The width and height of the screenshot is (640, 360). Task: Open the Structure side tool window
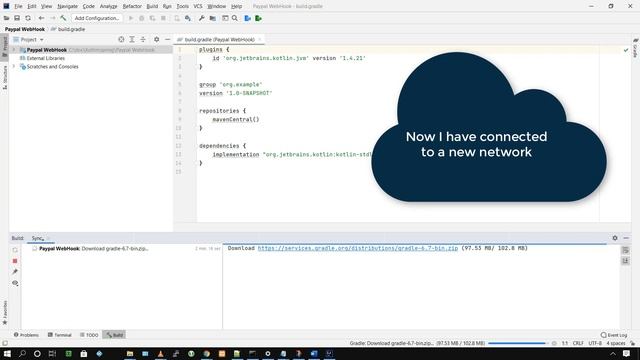point(5,77)
